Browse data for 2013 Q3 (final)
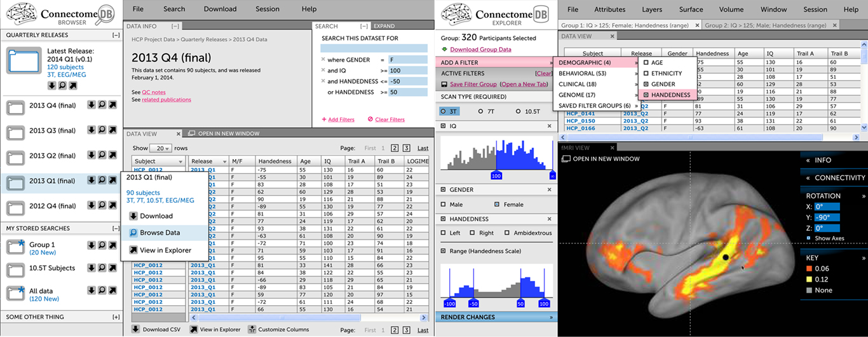This screenshot has width=868, height=337. 102,130
